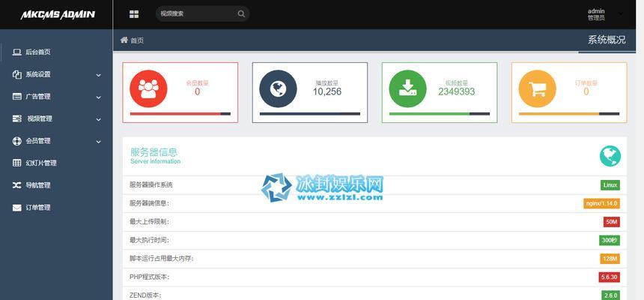Click the 导航管理 shuffle icon
The image size is (644, 300).
(16, 185)
